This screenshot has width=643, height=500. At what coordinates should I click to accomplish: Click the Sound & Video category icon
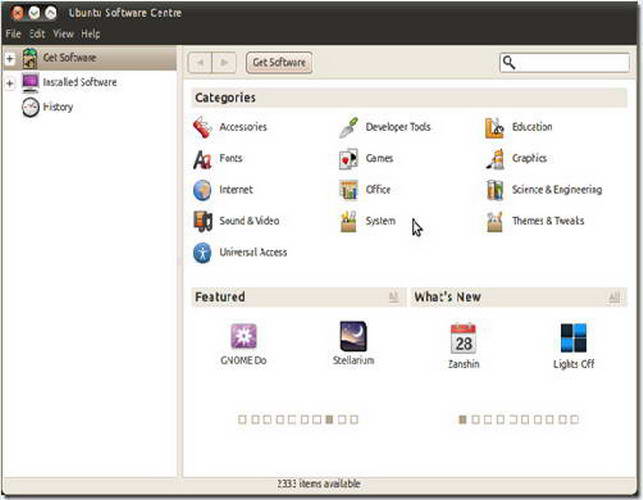(x=202, y=221)
